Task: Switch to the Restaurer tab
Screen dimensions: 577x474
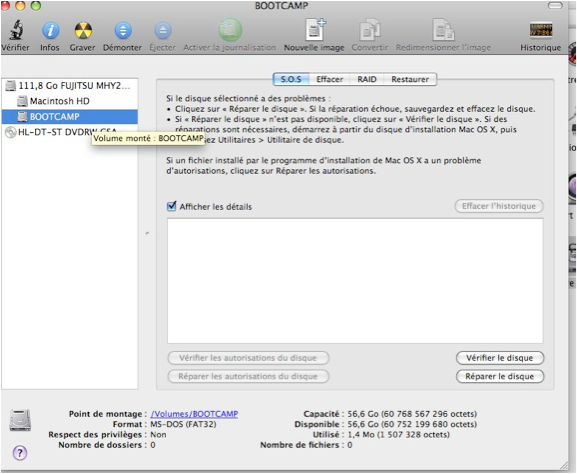Action: (x=410, y=79)
